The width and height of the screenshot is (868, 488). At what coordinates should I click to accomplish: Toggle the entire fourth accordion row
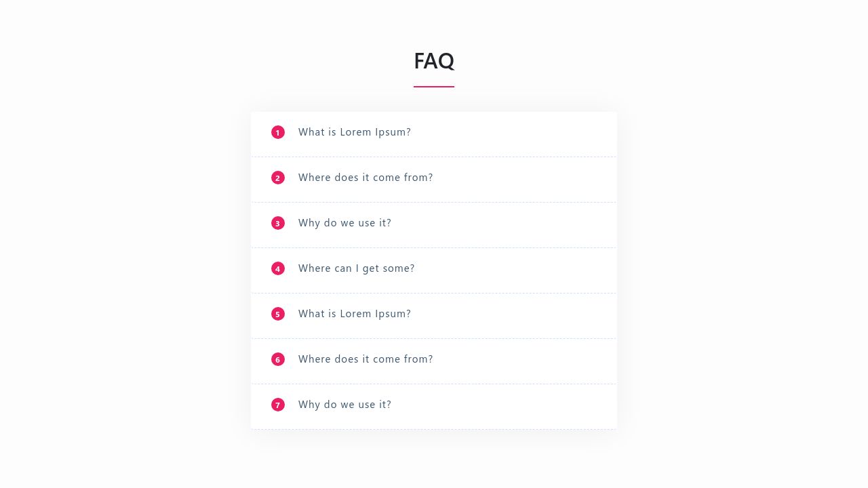[x=434, y=270]
